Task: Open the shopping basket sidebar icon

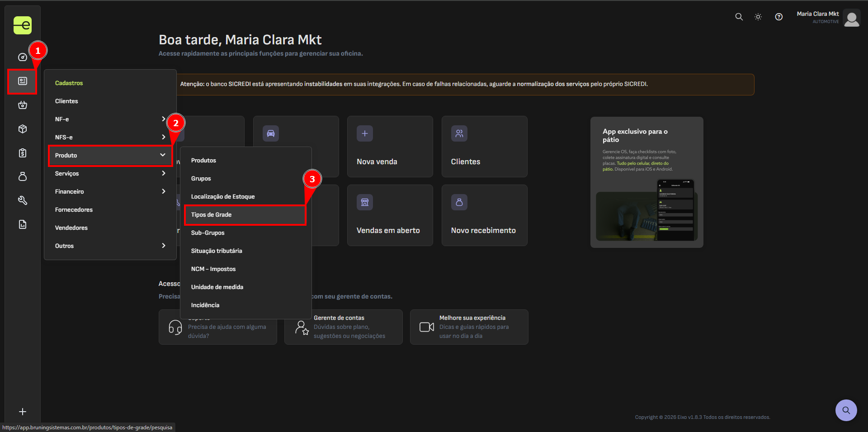Action: pyautogui.click(x=23, y=105)
